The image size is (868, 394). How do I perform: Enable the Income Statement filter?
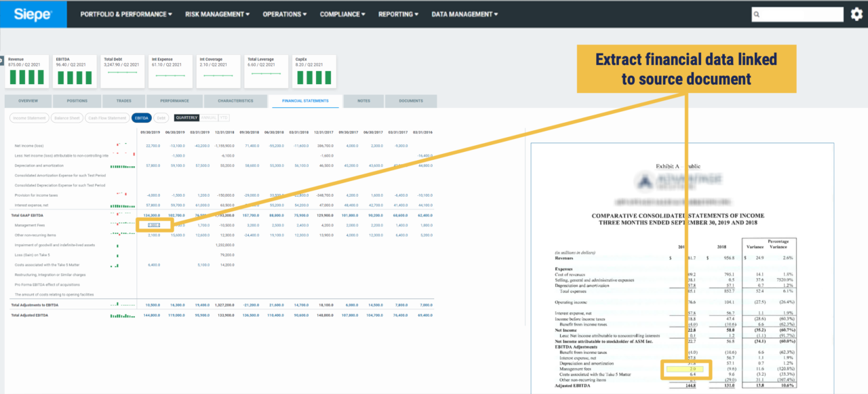tap(29, 117)
